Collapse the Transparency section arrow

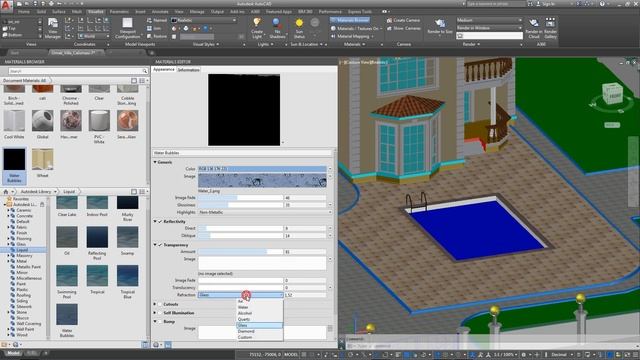click(x=155, y=245)
